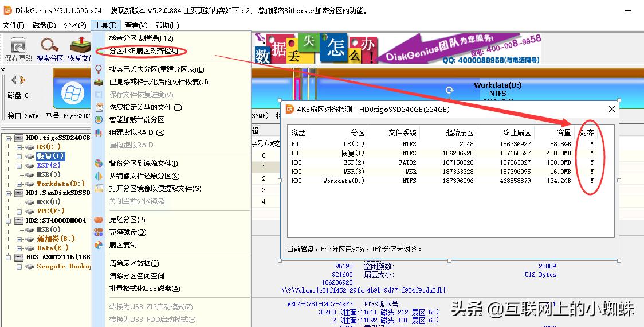Click the Windows logo on OS partition bar
This screenshot has height=327, width=644.
coord(73,94)
